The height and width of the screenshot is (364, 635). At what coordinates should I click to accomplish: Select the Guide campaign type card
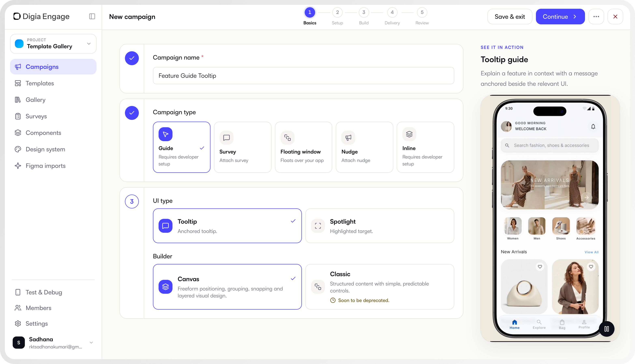click(182, 147)
